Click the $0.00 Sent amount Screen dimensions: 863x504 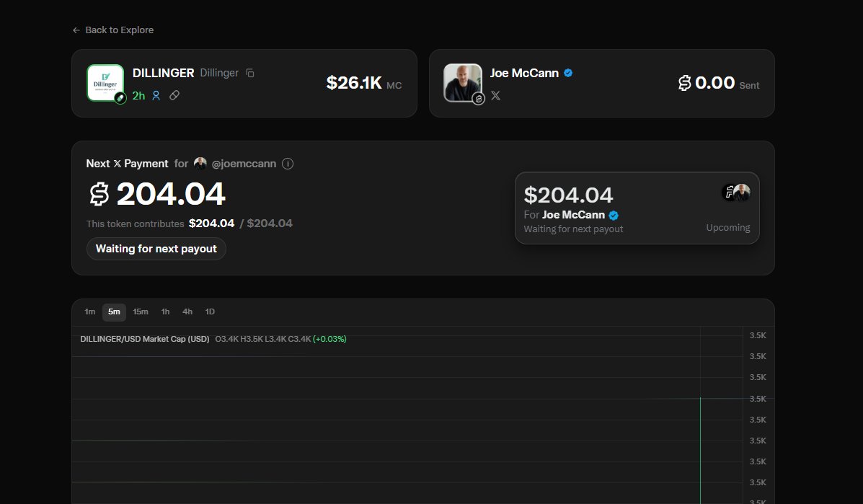pos(715,83)
